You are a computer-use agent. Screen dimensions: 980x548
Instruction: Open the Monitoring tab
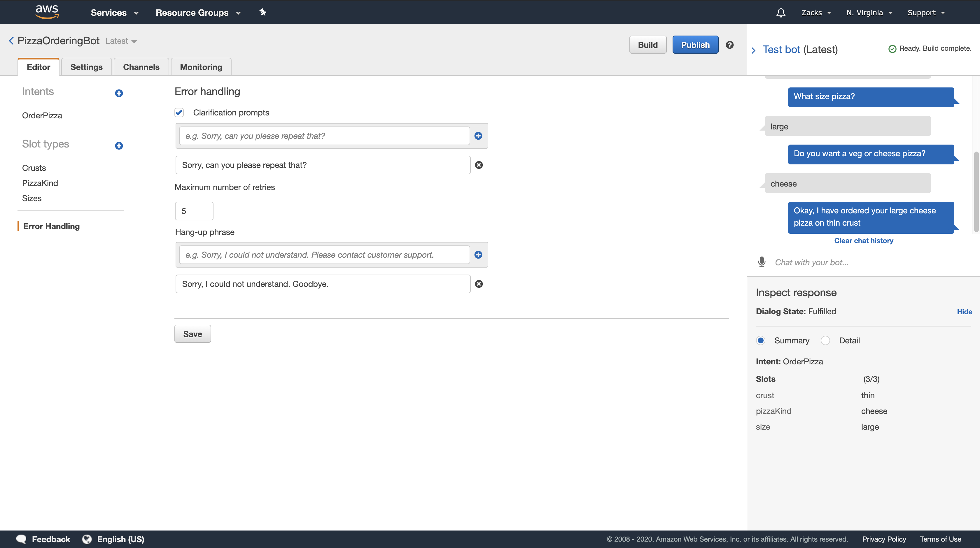201,67
